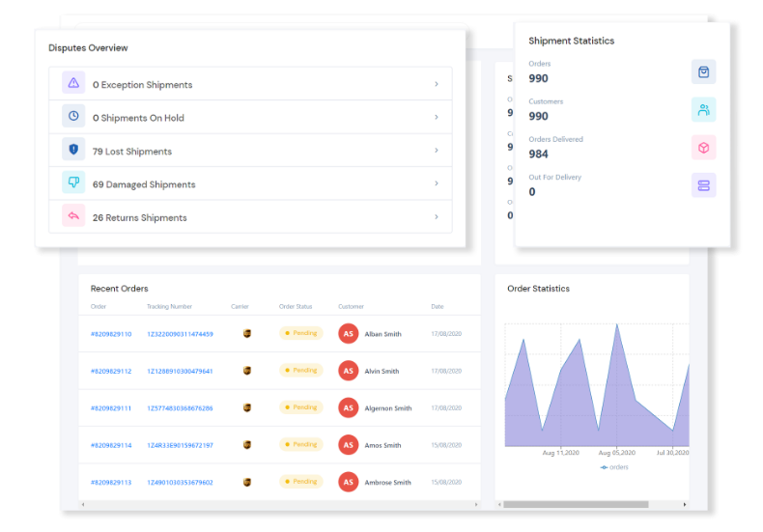The height and width of the screenshot is (532, 763).
Task: Click the 984 Orders Delivered value
Action: pos(538,154)
